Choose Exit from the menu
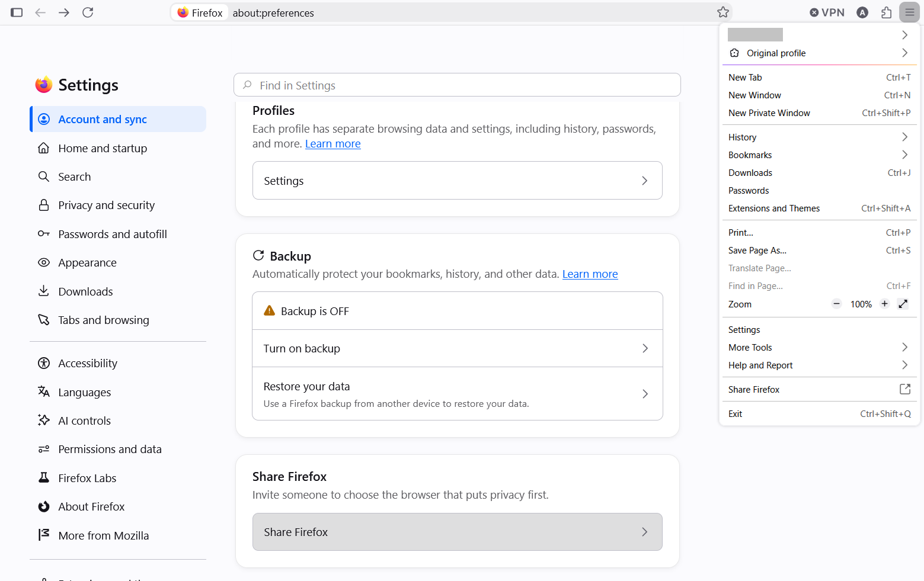 [x=819, y=413]
